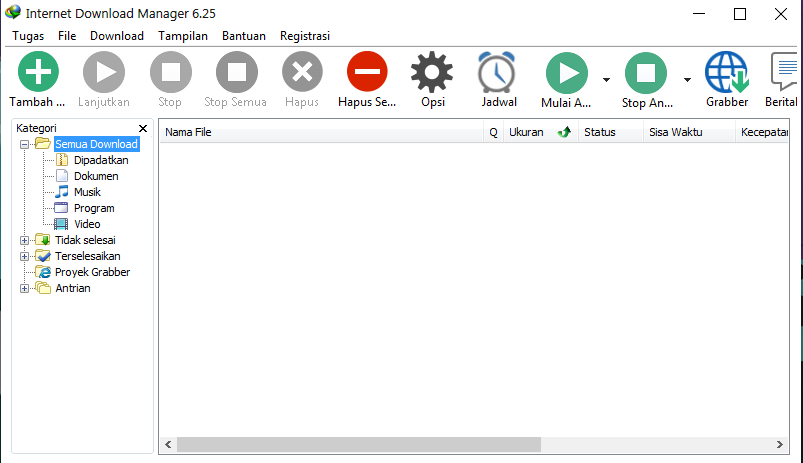Sort by Sisa Waktu column header

(689, 132)
